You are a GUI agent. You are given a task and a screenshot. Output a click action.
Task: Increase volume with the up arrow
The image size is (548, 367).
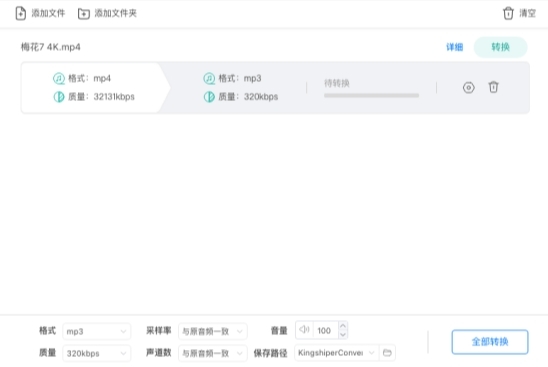[343, 325]
